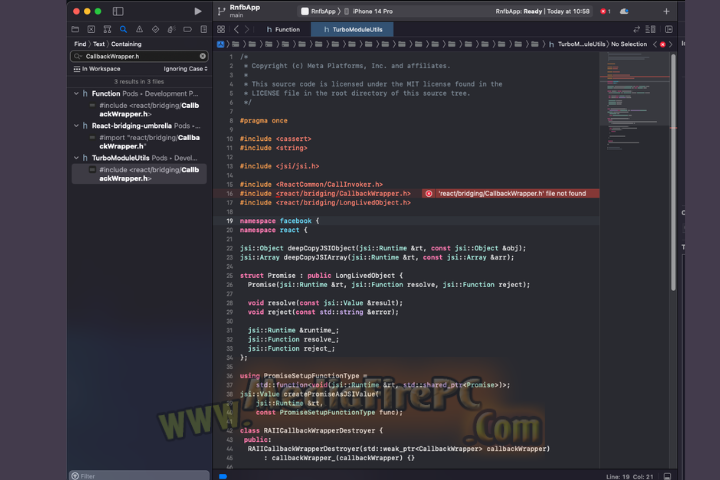Open the related items grid icon
Viewport: 720px width, 480px height.
pos(221,29)
